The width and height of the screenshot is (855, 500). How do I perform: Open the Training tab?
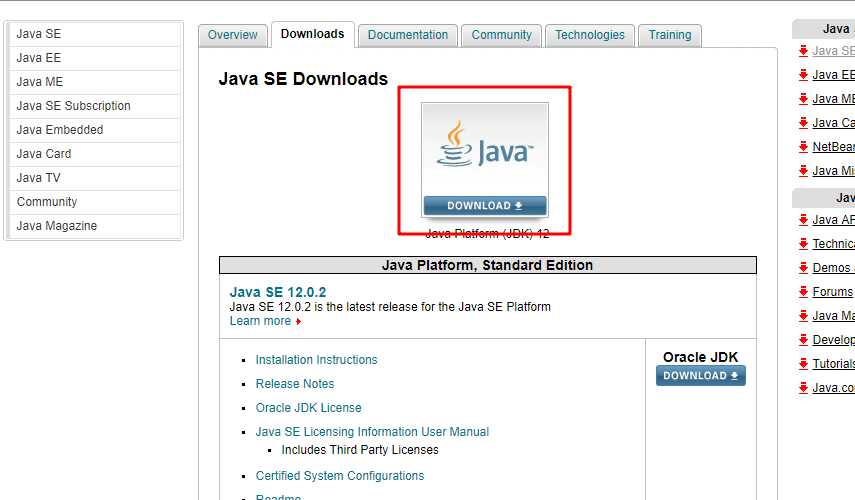[670, 35]
